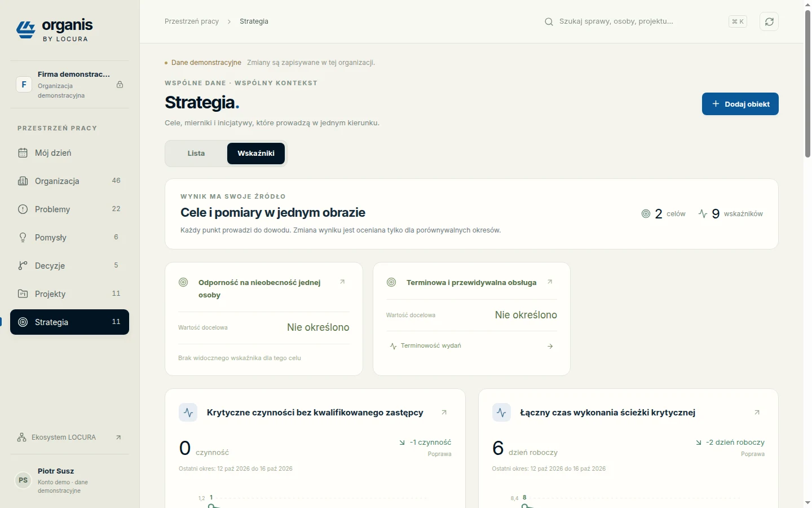Click the search magnifier icon
The height and width of the screenshot is (508, 812).
pos(549,22)
